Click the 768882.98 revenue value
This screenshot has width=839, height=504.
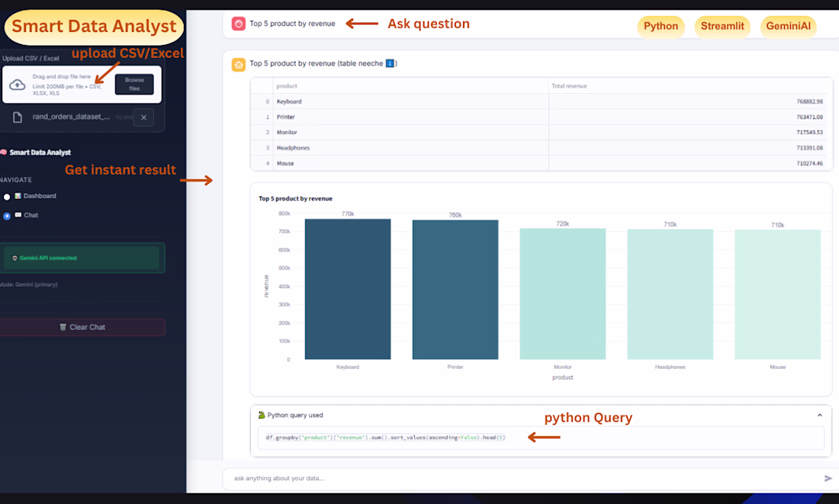[x=809, y=101]
